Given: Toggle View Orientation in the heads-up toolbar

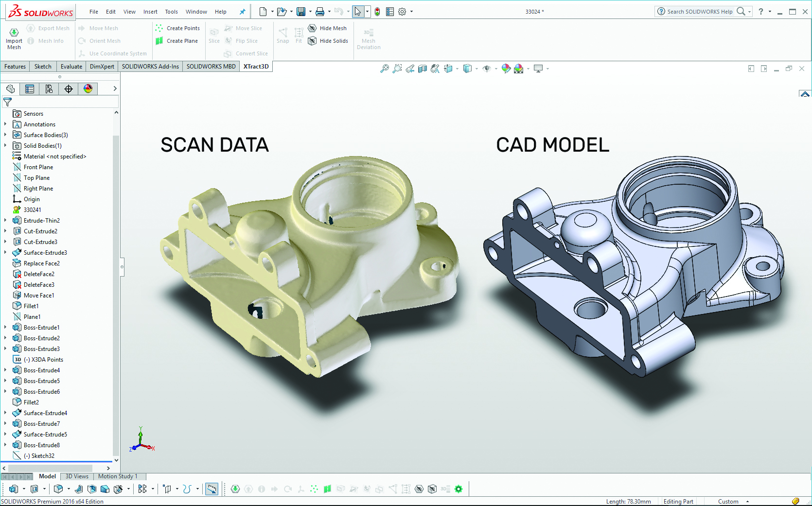Looking at the screenshot, I should [x=448, y=69].
